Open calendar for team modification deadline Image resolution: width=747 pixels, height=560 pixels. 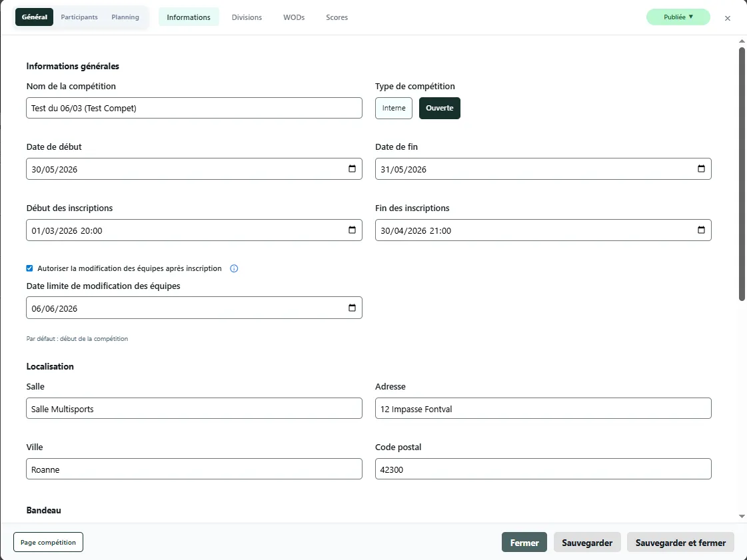tap(352, 308)
